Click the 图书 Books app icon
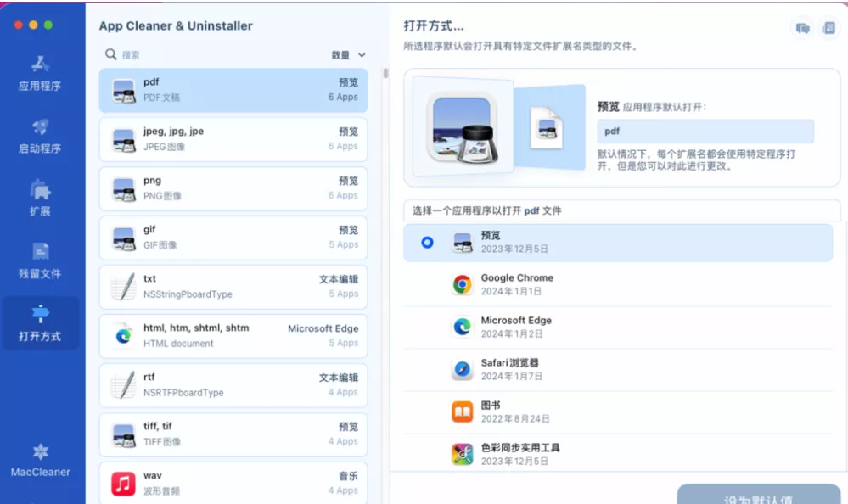Viewport: 848px width, 504px height. [463, 412]
